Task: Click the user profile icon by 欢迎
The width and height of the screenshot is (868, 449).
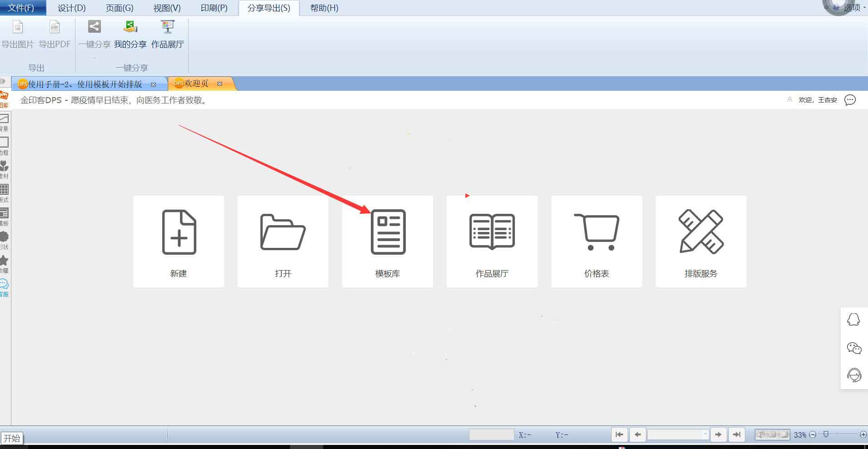Action: pyautogui.click(x=789, y=99)
